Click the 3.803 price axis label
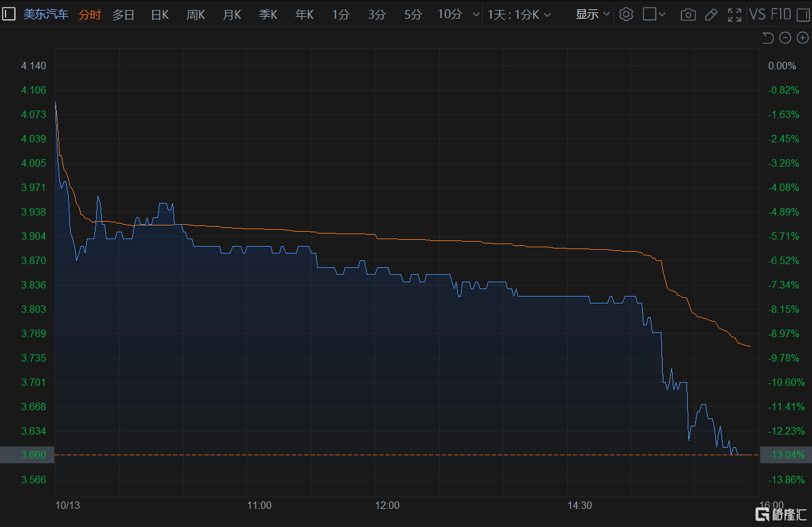Viewport: 812px width, 527px height. pyautogui.click(x=34, y=309)
